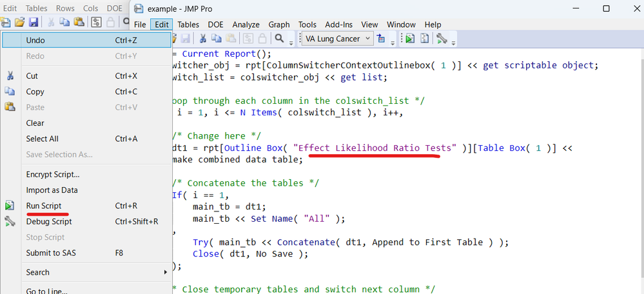This screenshot has height=294, width=644.
Task: Choose Copy from the Edit menu
Action: pyautogui.click(x=86, y=92)
